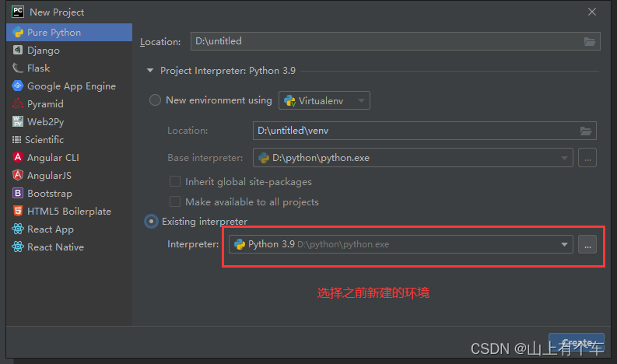This screenshot has height=364, width=617.
Task: Select Angular CLI project type
Action: (69, 157)
